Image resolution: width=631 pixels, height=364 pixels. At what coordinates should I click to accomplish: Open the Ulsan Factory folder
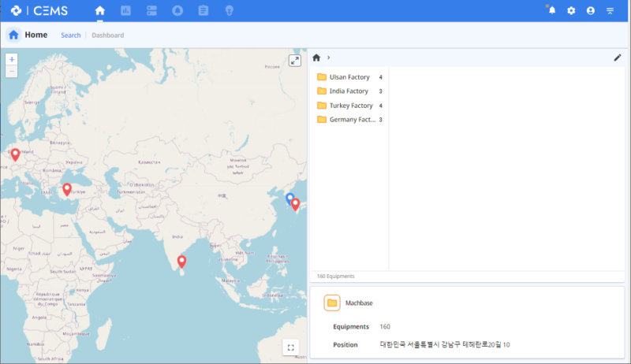click(349, 77)
